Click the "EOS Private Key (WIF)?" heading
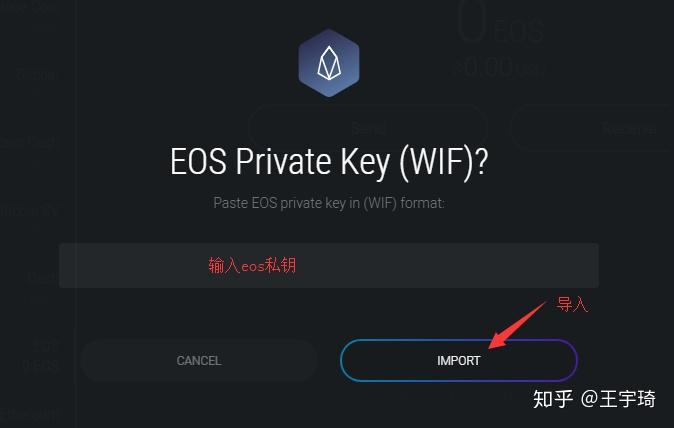 click(x=329, y=162)
